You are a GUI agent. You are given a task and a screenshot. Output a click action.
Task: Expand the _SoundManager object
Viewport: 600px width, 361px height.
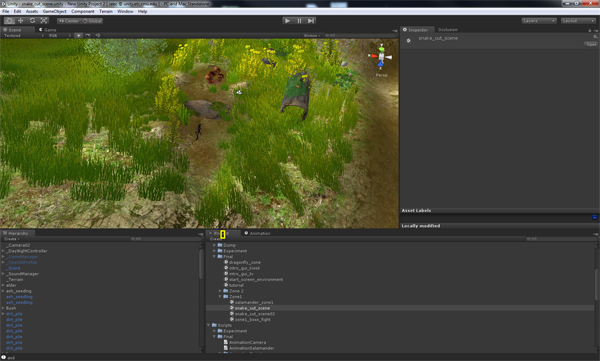(3, 274)
